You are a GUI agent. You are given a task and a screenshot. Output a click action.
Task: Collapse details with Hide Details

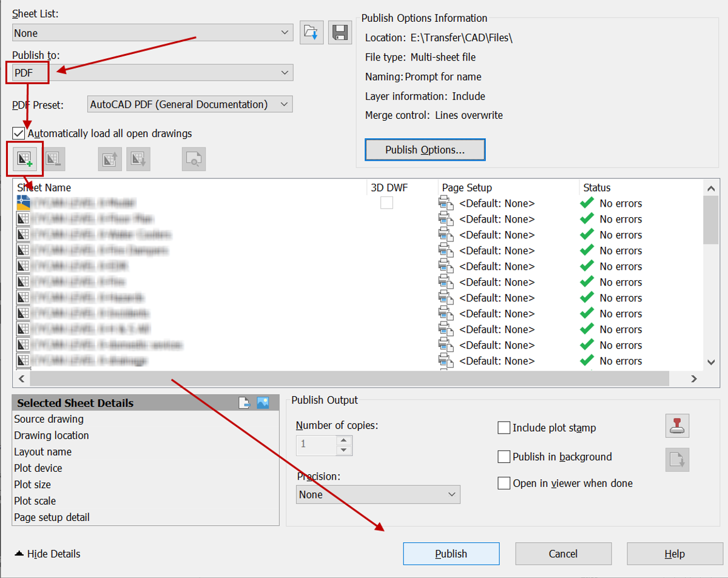point(47,554)
